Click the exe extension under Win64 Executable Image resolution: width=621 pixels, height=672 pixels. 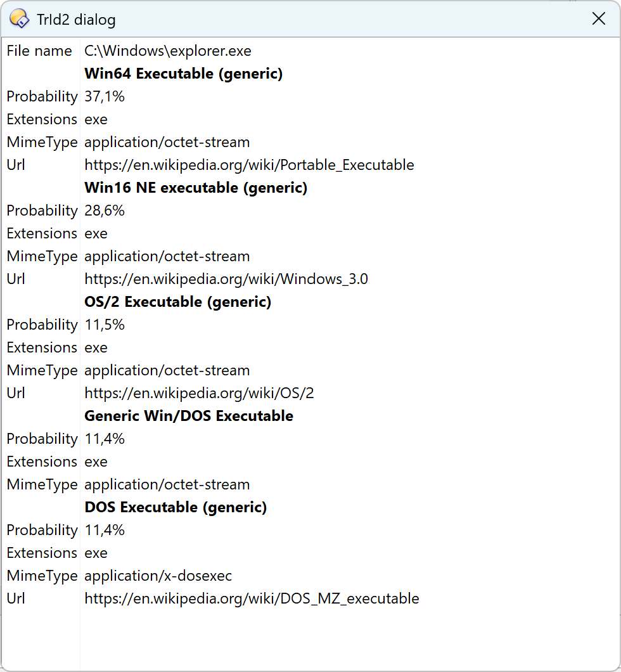pos(96,119)
